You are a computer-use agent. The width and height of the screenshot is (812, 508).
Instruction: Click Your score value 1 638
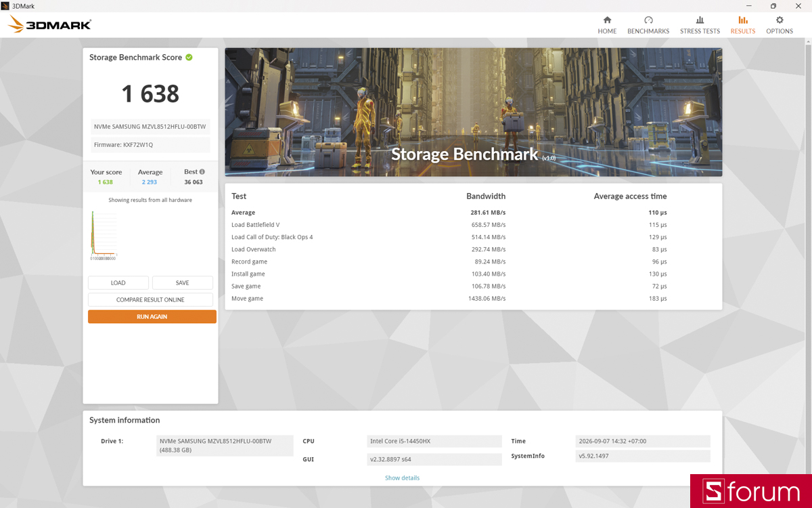tap(106, 182)
